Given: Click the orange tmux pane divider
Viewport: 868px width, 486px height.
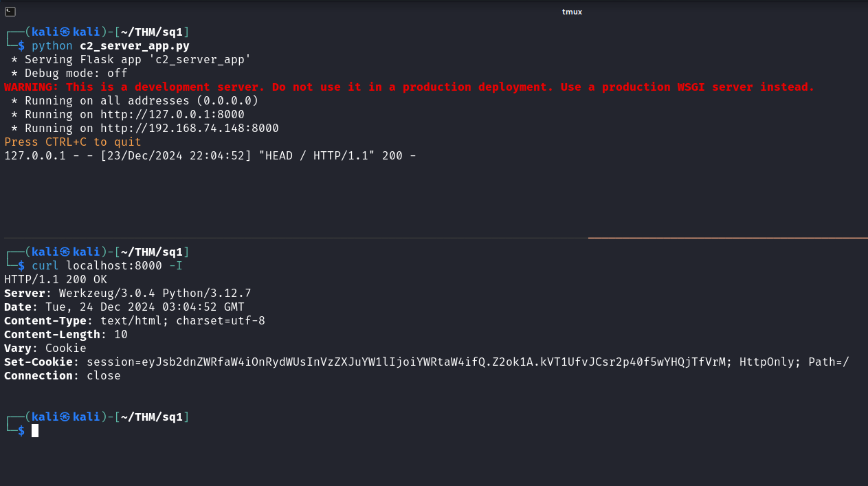Looking at the screenshot, I should pos(727,238).
